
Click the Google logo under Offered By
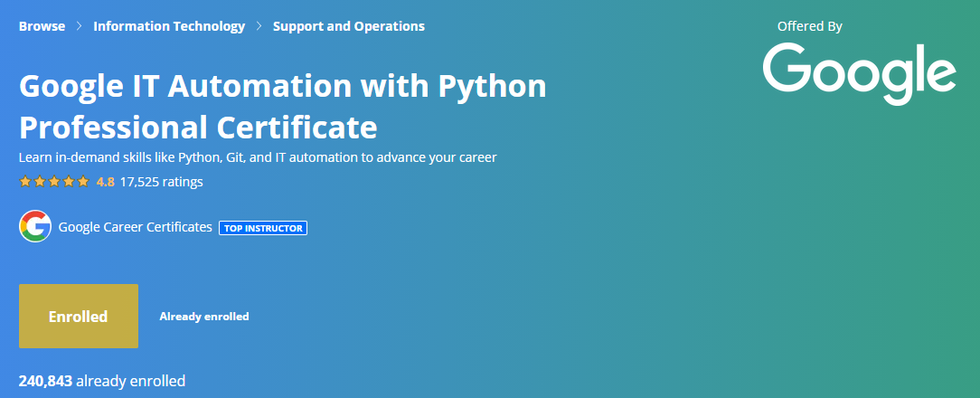coord(860,74)
